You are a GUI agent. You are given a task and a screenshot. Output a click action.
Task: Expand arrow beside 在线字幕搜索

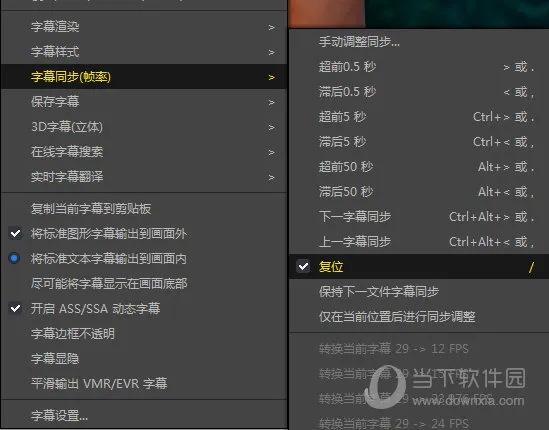click(271, 152)
